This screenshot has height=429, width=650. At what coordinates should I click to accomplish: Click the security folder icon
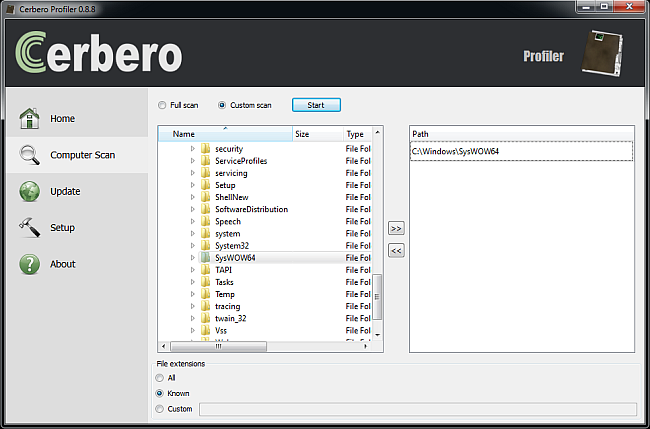[205, 149]
